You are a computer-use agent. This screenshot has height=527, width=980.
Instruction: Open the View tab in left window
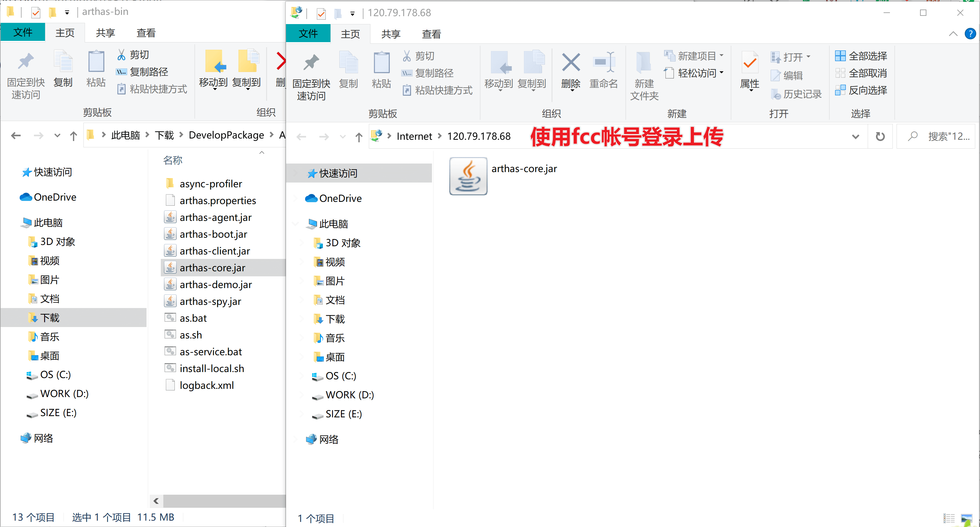146,33
